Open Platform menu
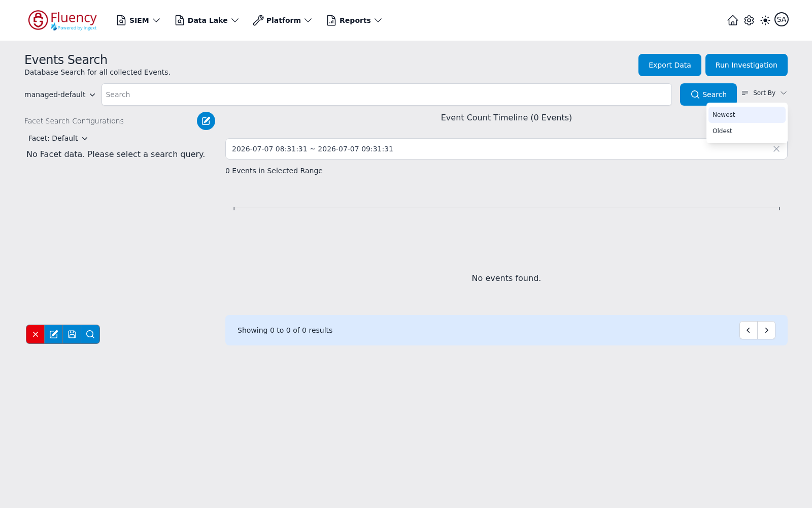Viewport: 812px width, 508px height. point(283,20)
